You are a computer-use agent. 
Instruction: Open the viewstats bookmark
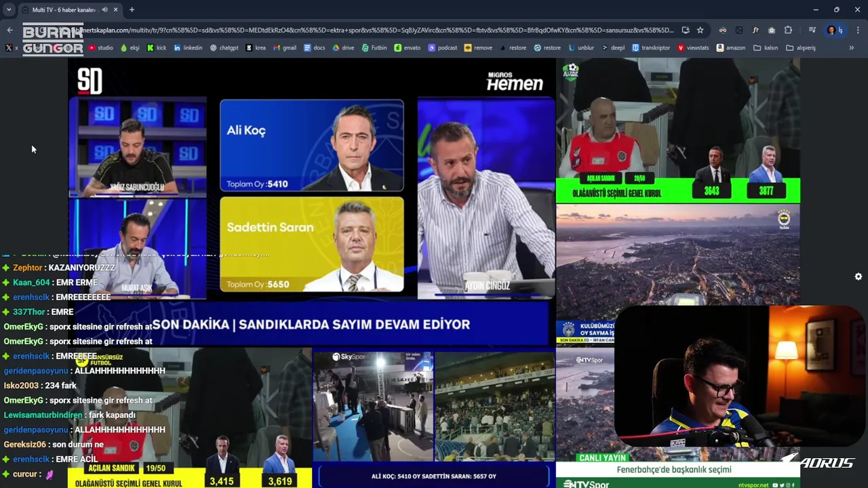pyautogui.click(x=693, y=48)
